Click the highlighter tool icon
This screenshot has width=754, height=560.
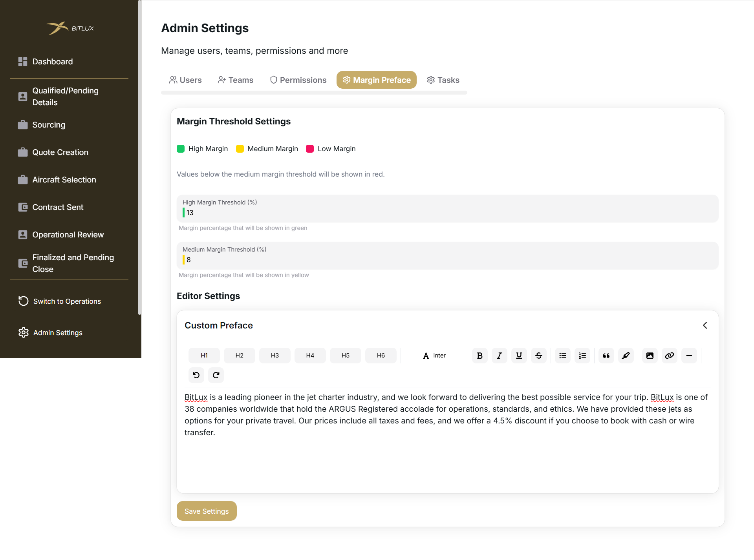(x=626, y=356)
